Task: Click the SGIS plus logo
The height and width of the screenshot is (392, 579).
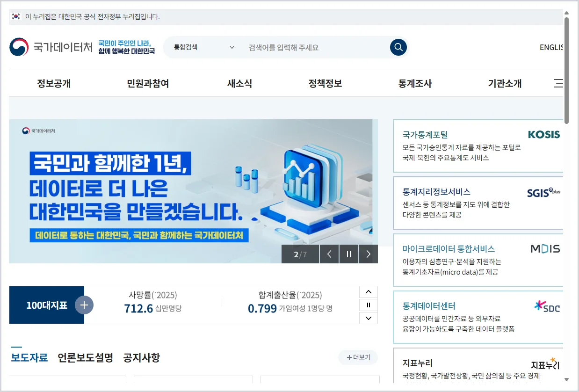Action: 543,192
